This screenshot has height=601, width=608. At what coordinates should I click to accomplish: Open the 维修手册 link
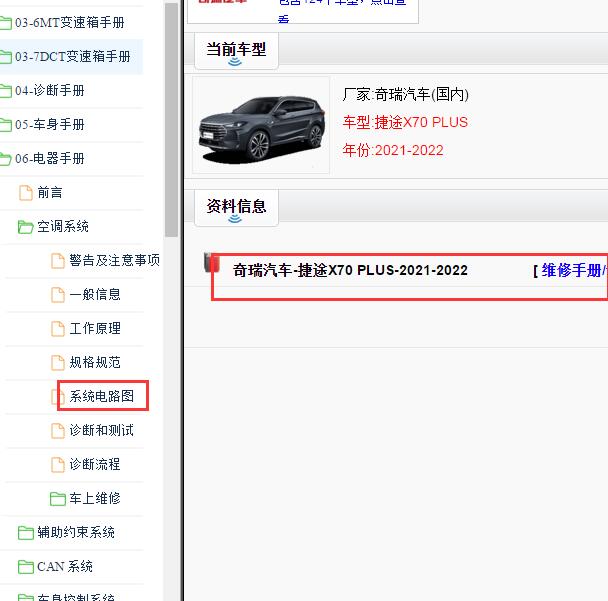tap(572, 270)
